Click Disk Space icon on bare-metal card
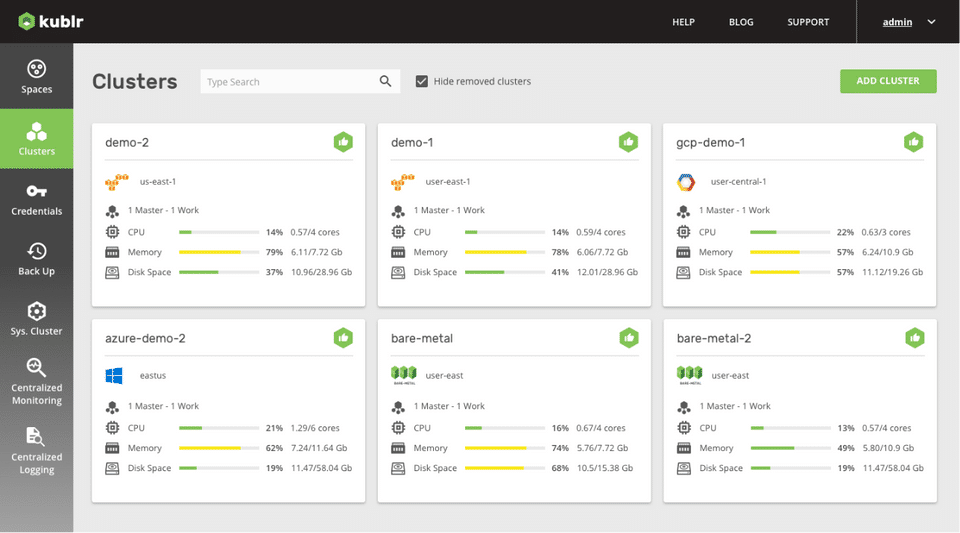The width and height of the screenshot is (960, 533). (398, 468)
